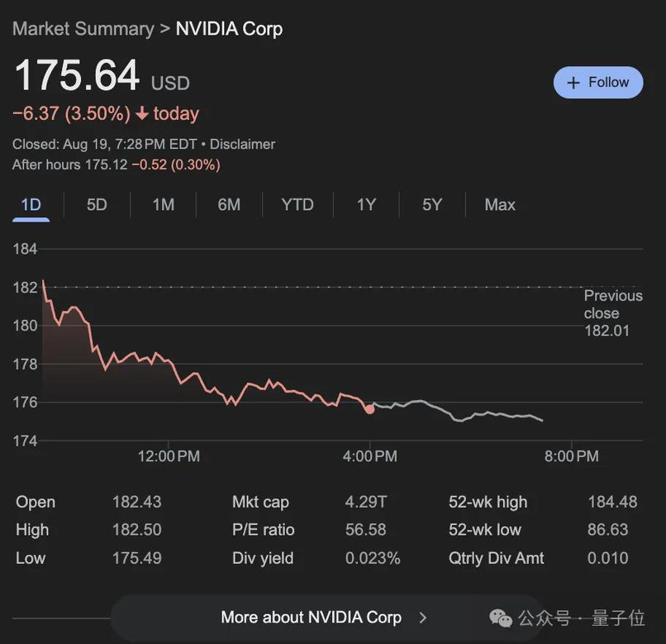Switch to the 1M time range tab
The height and width of the screenshot is (644, 666).
[163, 205]
